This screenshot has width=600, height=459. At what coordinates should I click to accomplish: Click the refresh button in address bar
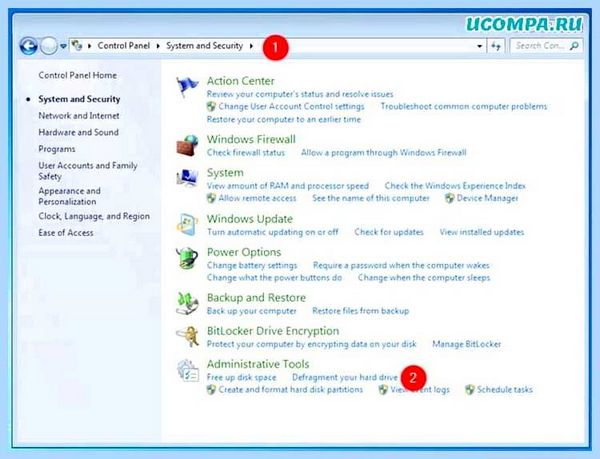[x=496, y=46]
